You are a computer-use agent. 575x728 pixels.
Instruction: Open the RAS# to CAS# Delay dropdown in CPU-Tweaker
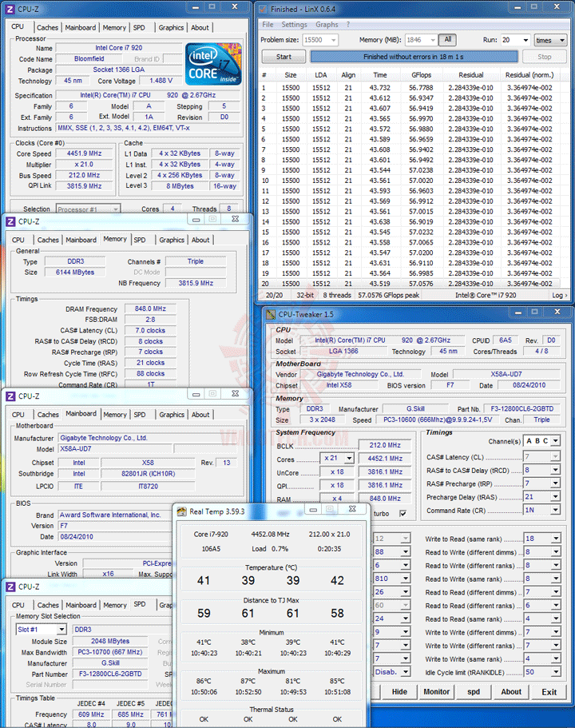tap(556, 471)
